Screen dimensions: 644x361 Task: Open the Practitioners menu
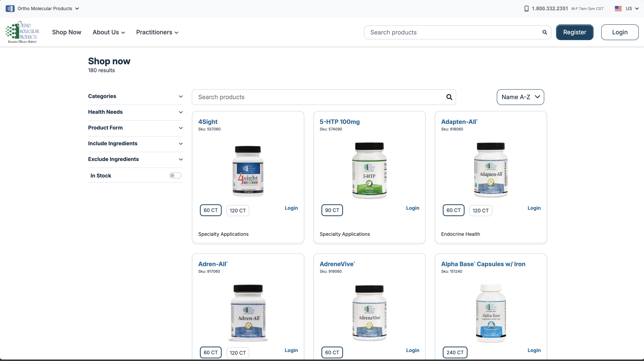157,32
